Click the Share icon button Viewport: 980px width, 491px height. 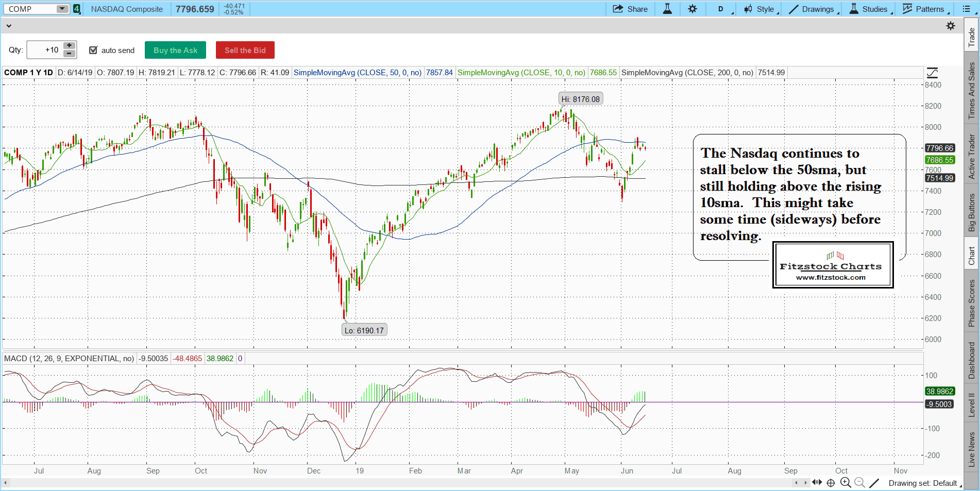click(630, 9)
